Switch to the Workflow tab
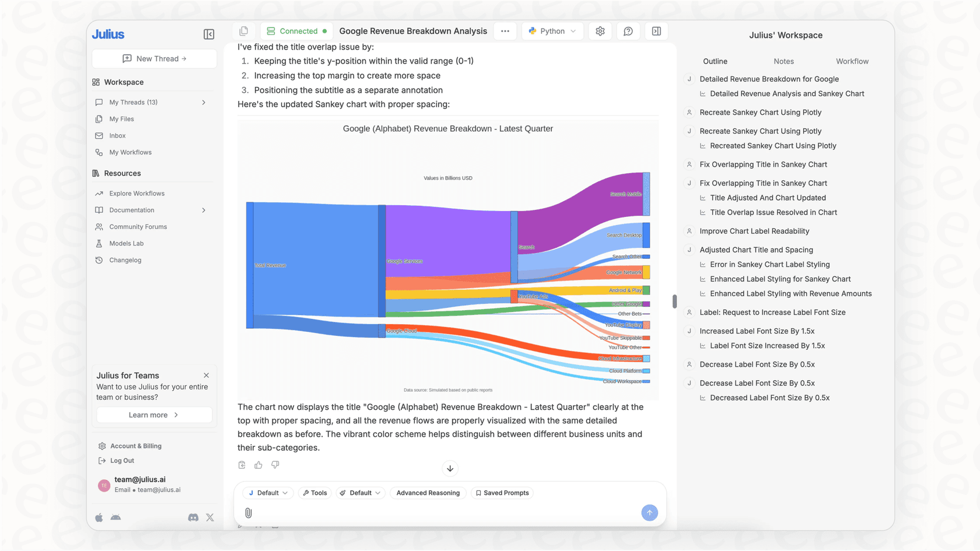Screen dimensions: 980x551 (x=852, y=61)
